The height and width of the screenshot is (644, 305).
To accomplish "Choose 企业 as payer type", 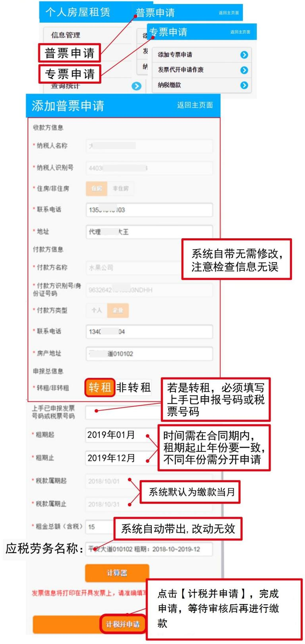I will point(118,310).
